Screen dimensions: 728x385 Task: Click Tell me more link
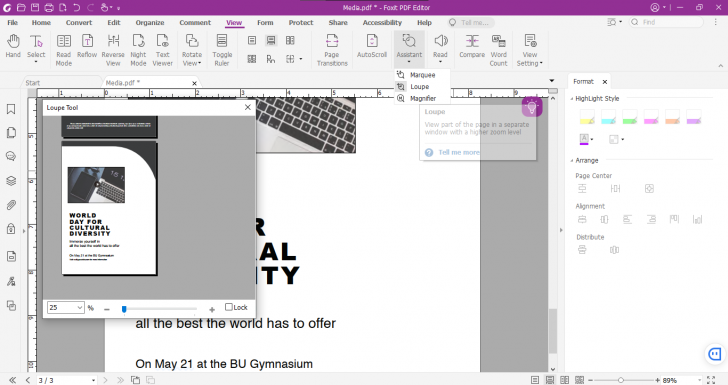click(x=459, y=152)
